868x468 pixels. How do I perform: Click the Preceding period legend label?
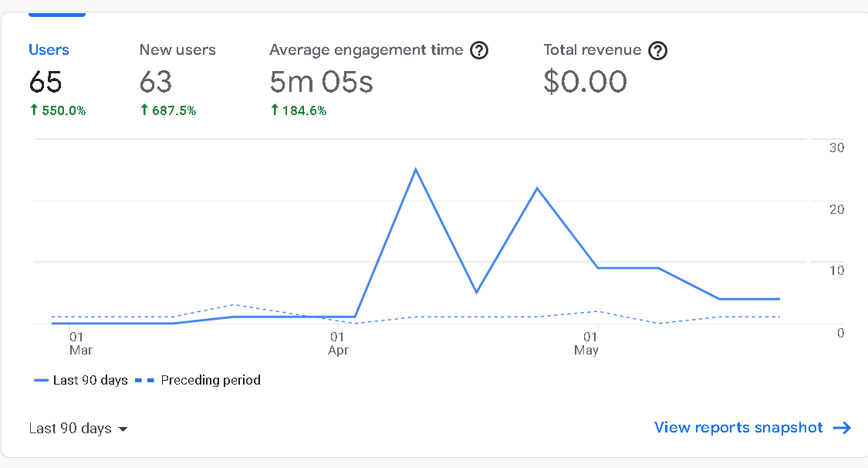(211, 381)
